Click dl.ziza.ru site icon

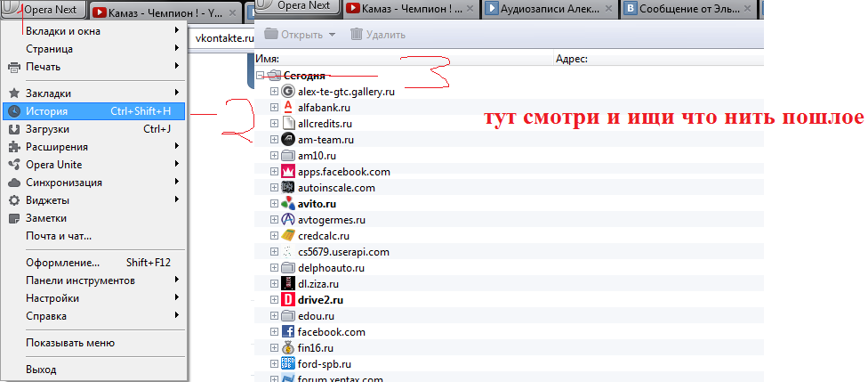click(288, 284)
